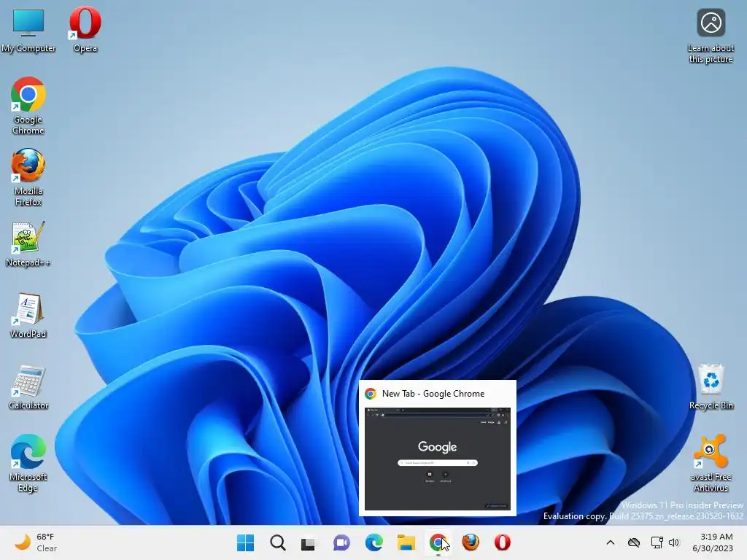Open Task View on the taskbar
This screenshot has height=560, width=747.
pos(309,542)
